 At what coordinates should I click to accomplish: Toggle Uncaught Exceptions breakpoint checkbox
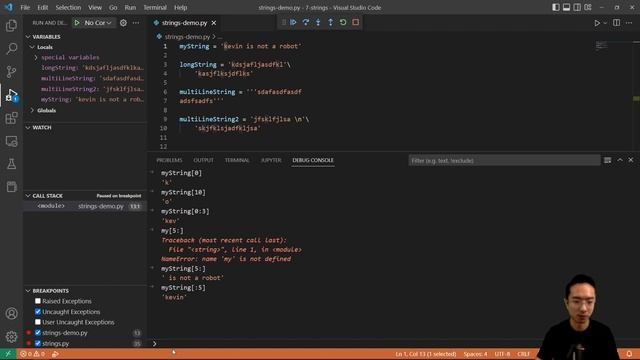pos(38,311)
